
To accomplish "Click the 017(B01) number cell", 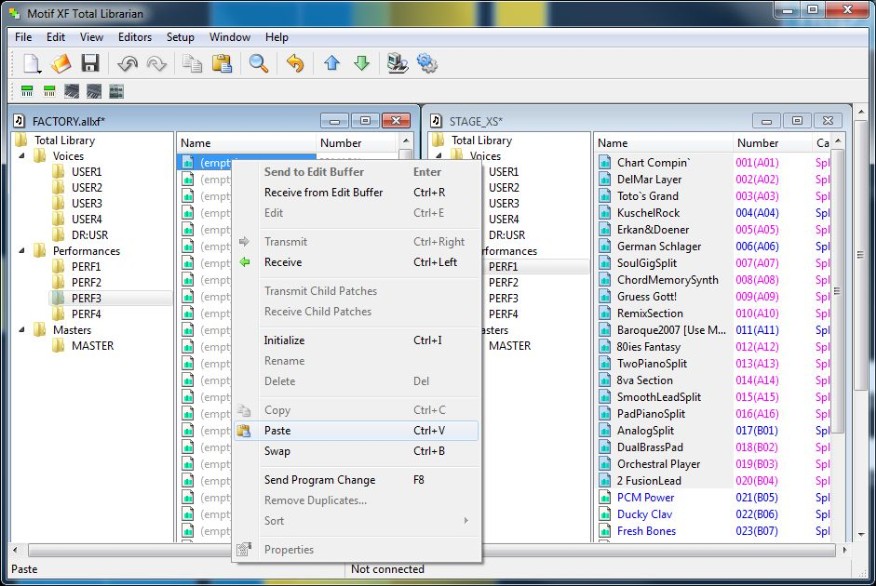I will 757,431.
